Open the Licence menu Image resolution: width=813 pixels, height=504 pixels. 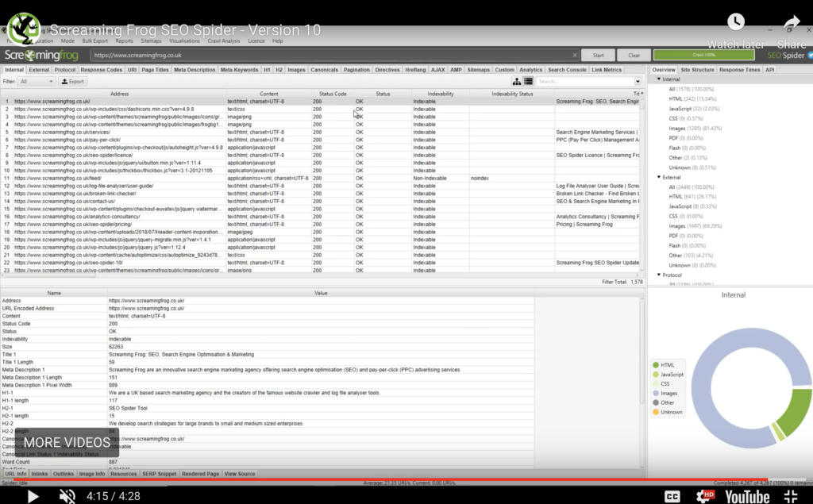pos(256,41)
